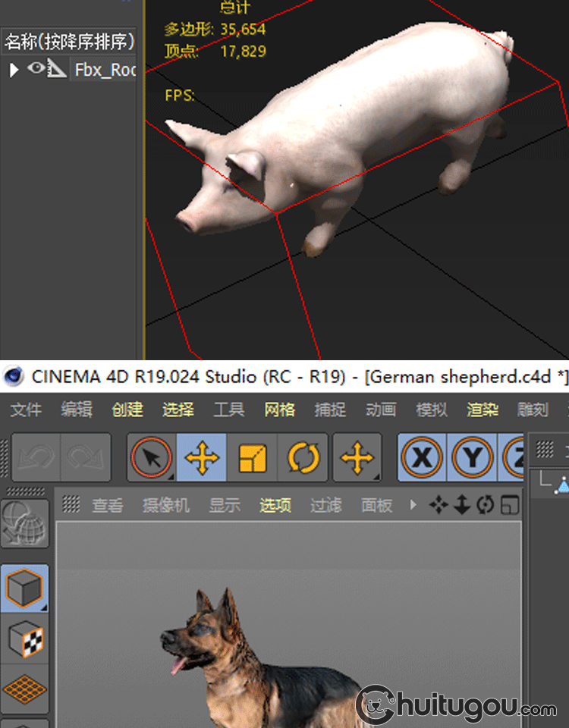Click the recent tools cross icon
Screen dimensions: 569x728
pos(357,457)
